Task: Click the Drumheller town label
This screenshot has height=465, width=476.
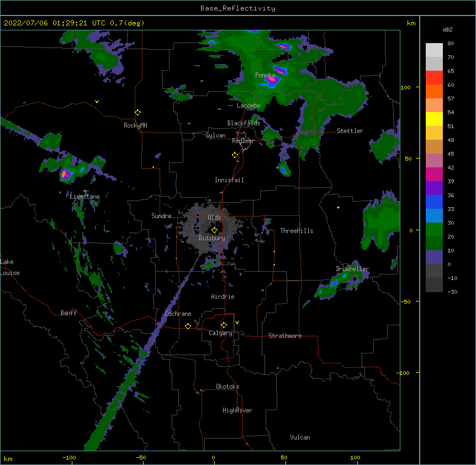Action: [x=352, y=269]
